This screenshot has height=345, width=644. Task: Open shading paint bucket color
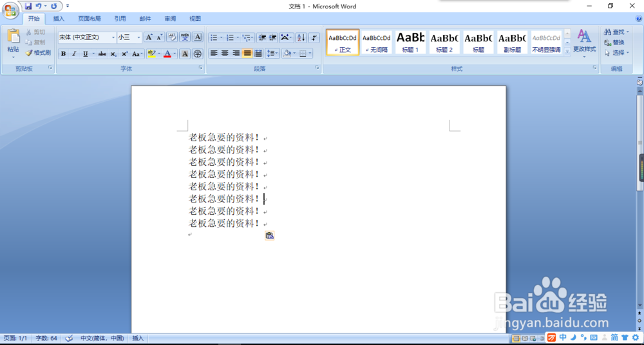287,53
